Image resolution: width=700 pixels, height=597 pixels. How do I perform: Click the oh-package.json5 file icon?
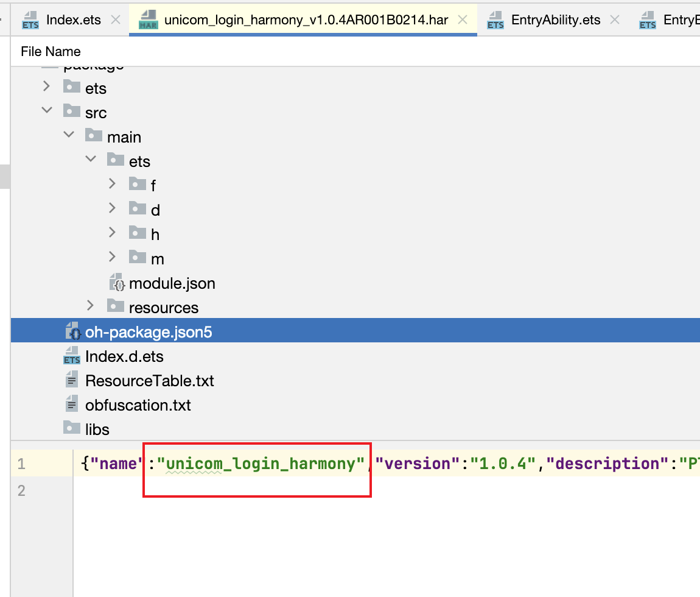click(x=73, y=331)
